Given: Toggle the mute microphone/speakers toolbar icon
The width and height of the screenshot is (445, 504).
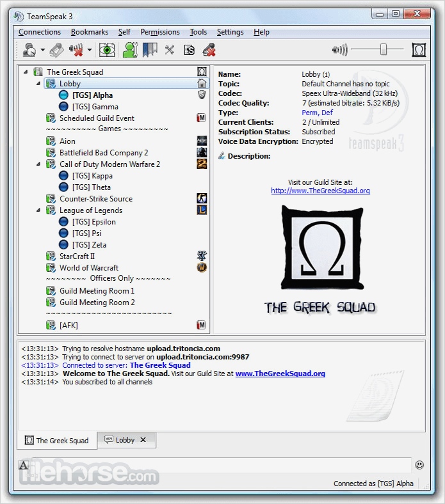Looking at the screenshot, I should pyautogui.click(x=76, y=50).
